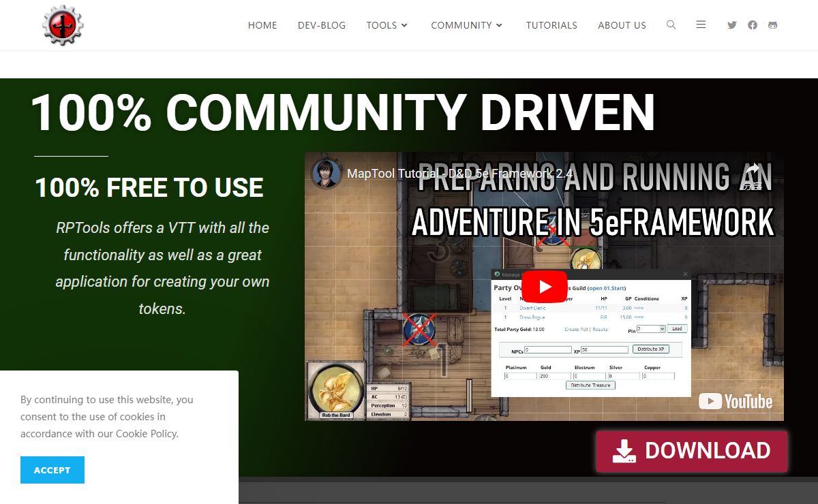Click the "100% FREE TO USE" heading

[149, 188]
